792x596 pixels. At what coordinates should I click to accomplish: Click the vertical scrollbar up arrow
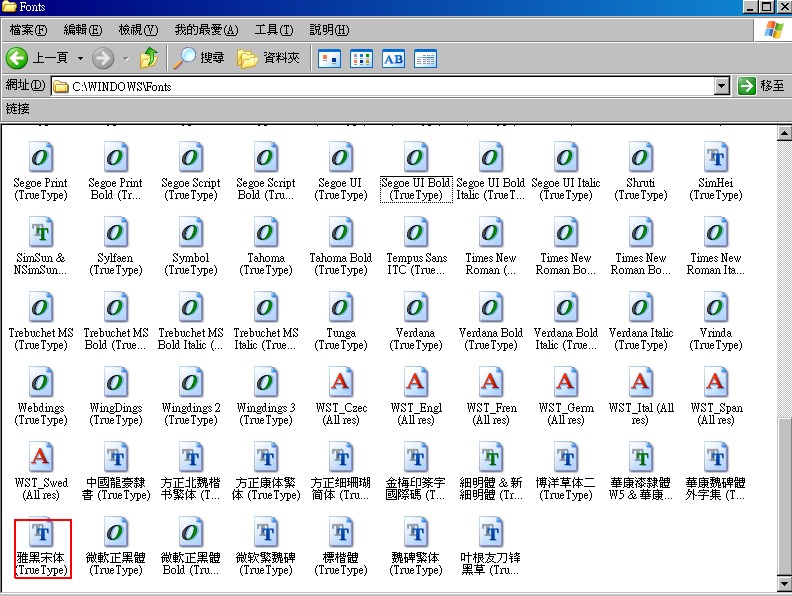[x=784, y=133]
